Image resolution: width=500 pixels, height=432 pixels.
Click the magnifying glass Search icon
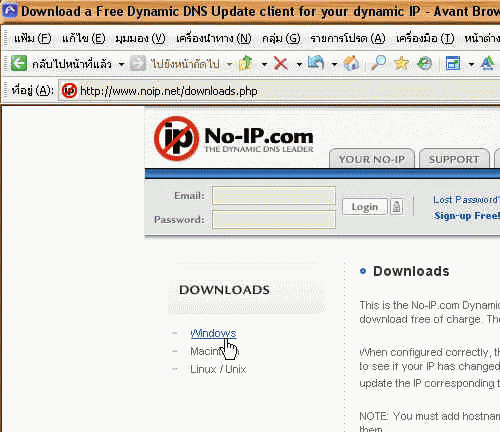[378, 63]
